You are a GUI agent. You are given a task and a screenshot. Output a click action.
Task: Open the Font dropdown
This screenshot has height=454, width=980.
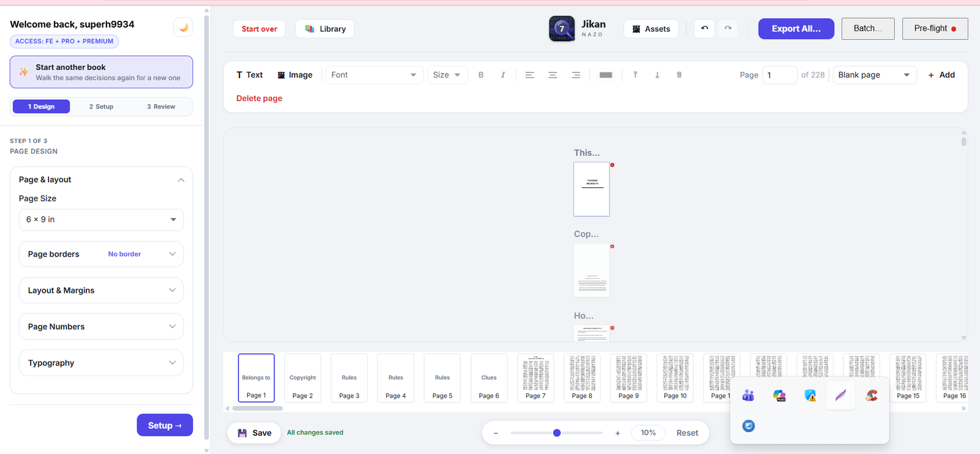point(374,75)
